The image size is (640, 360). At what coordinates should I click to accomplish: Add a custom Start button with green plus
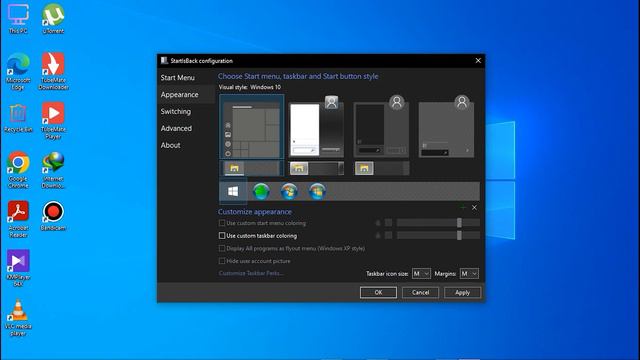pyautogui.click(x=463, y=207)
